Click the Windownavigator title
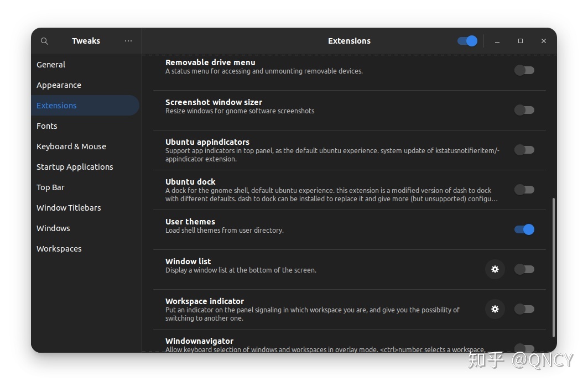588x387 pixels. pyautogui.click(x=199, y=341)
